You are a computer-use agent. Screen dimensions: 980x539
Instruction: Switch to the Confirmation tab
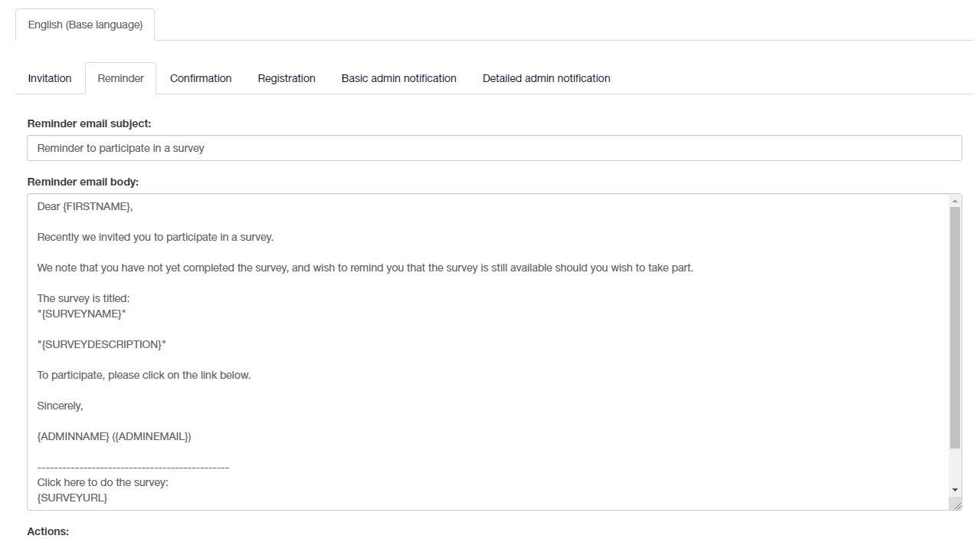[x=201, y=78]
